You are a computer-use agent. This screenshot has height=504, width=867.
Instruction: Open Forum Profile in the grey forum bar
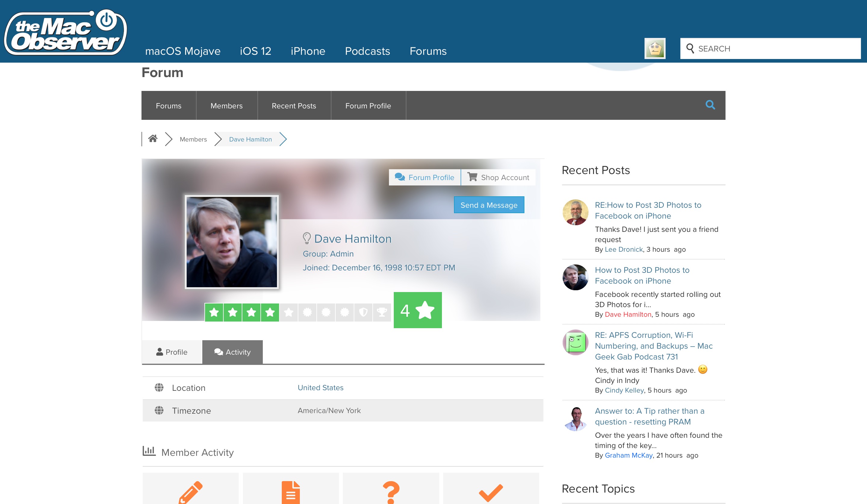click(368, 106)
